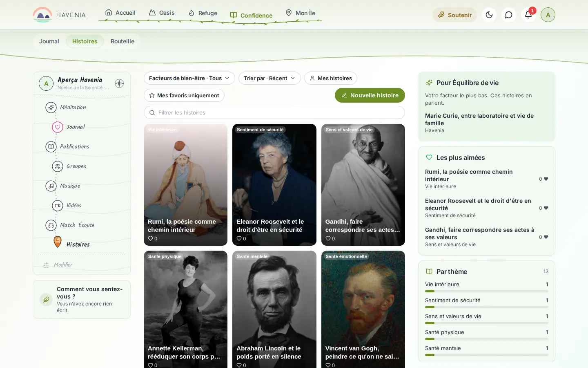This screenshot has width=588, height=368.
Task: Open the Musique note icon
Action: (51, 186)
